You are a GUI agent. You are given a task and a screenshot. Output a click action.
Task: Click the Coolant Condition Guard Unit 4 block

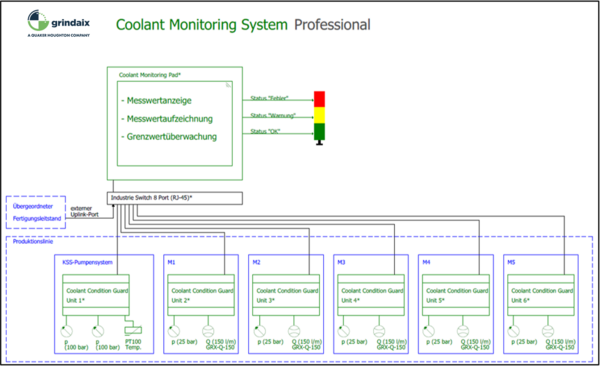coord(371,295)
